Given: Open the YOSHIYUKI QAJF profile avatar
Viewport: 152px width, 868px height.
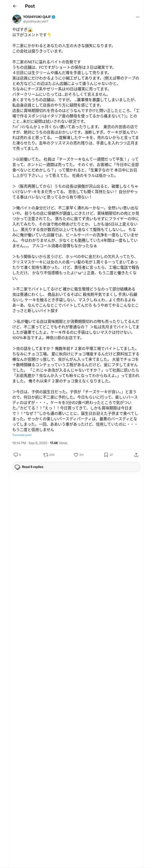Looking at the screenshot, I should (x=17, y=19).
